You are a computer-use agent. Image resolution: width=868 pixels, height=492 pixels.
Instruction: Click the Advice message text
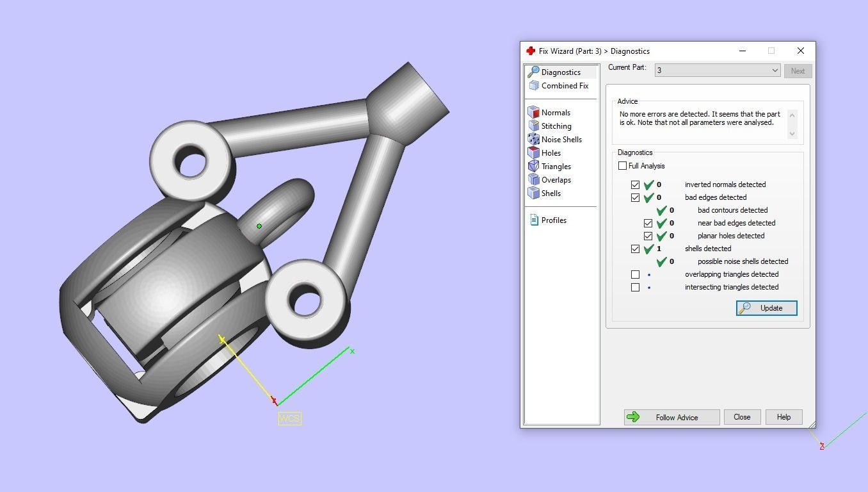tap(700, 119)
